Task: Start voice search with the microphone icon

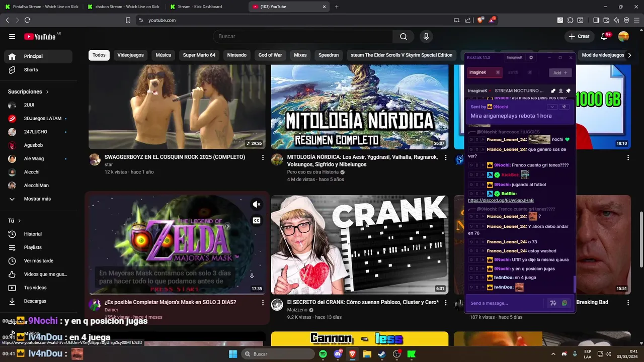Action: pyautogui.click(x=426, y=36)
